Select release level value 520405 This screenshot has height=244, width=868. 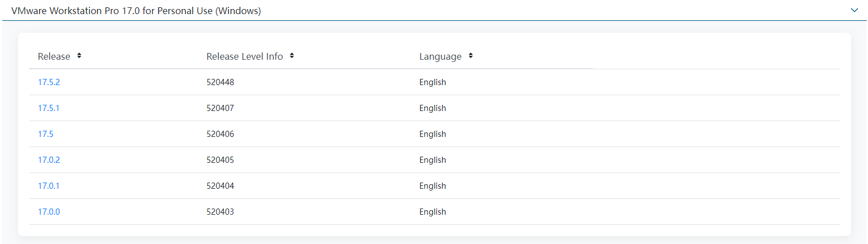(x=221, y=160)
